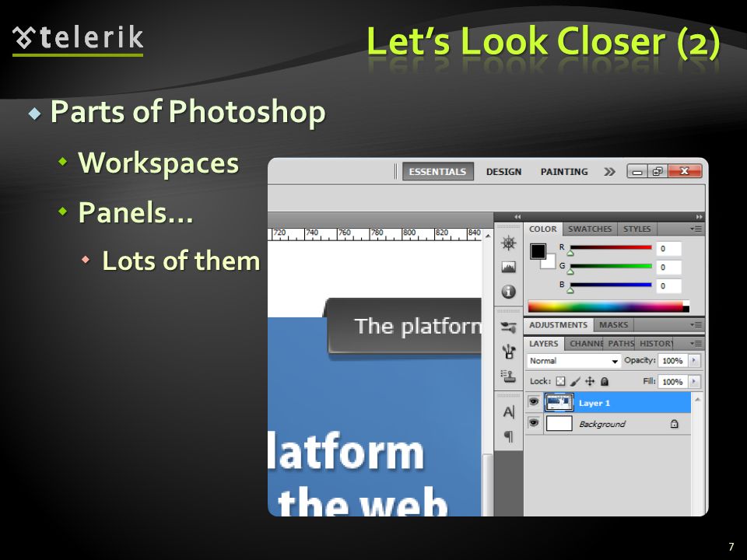Click the canvas vertical scrollbar up arrow

tap(488, 236)
